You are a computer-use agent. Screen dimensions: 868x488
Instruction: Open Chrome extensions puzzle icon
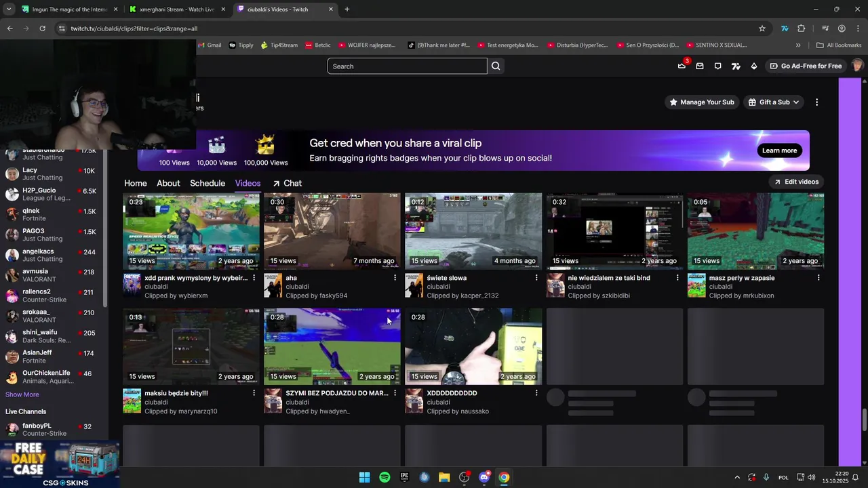coord(802,28)
